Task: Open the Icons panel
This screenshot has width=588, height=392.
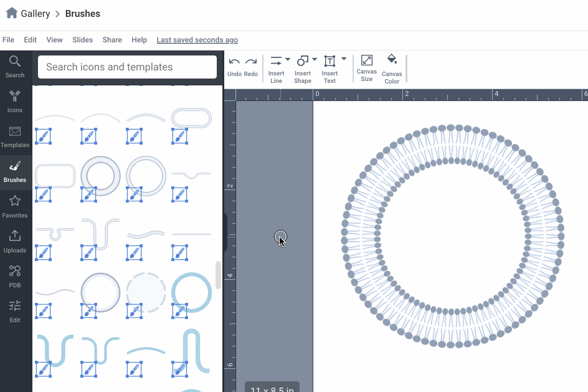Action: (15, 101)
